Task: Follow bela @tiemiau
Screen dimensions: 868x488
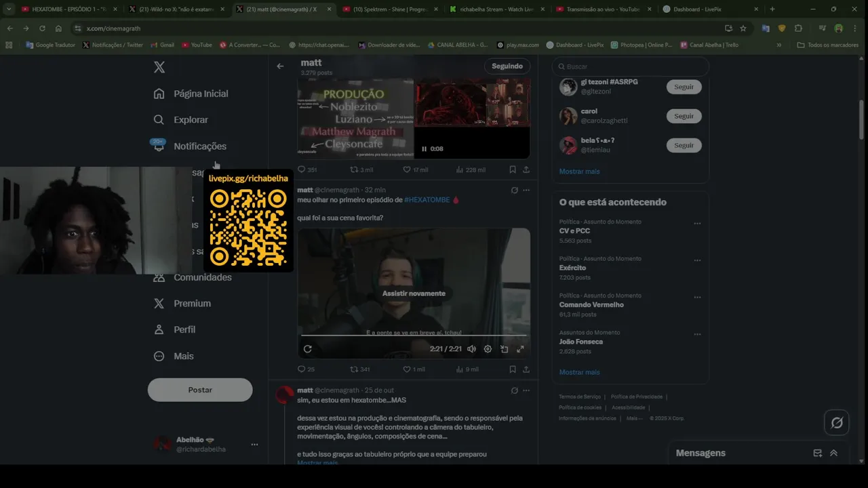Action: coord(684,145)
